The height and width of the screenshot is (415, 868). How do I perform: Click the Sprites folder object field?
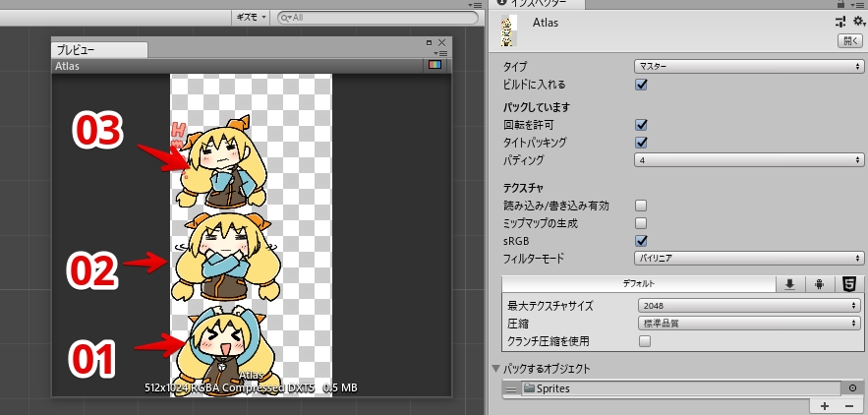coord(681,388)
